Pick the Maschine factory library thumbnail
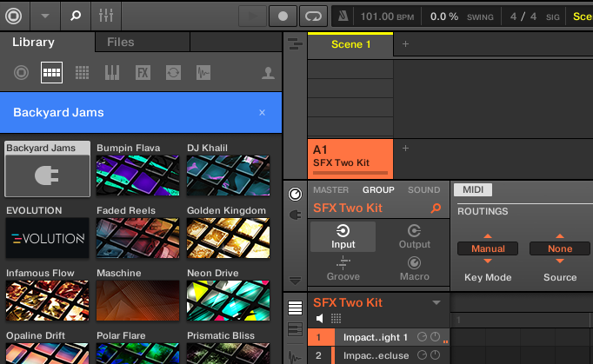 (x=137, y=301)
